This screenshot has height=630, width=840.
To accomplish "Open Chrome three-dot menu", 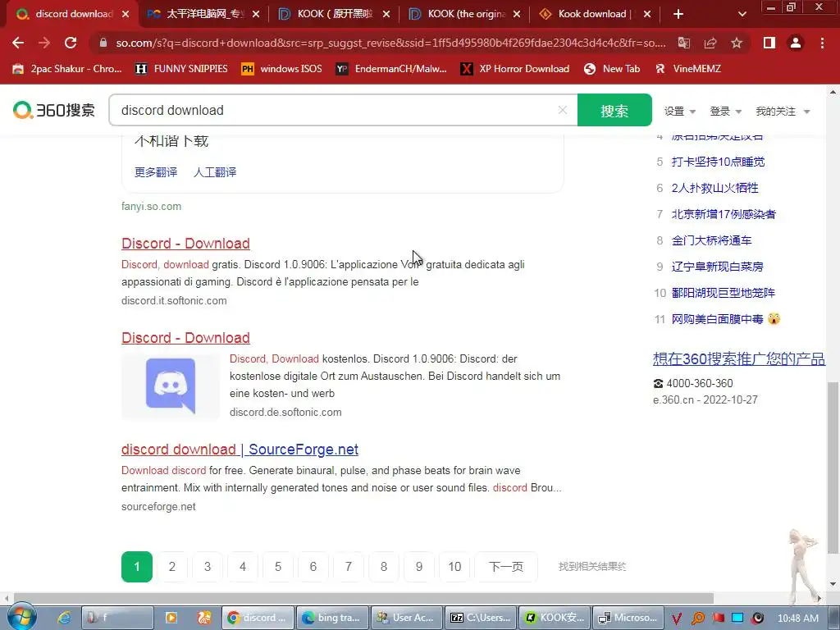I will click(x=822, y=43).
